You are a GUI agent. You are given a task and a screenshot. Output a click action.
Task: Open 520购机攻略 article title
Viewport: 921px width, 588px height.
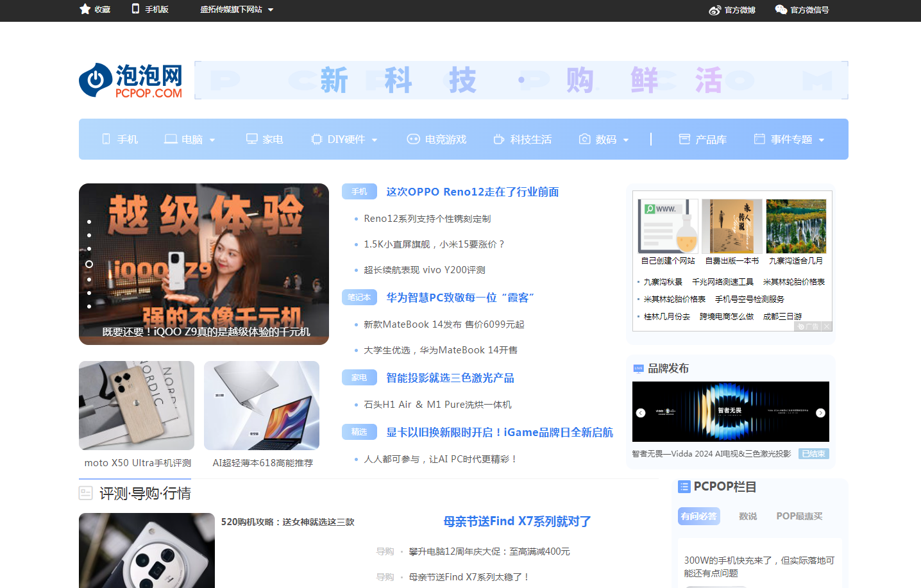(x=287, y=522)
